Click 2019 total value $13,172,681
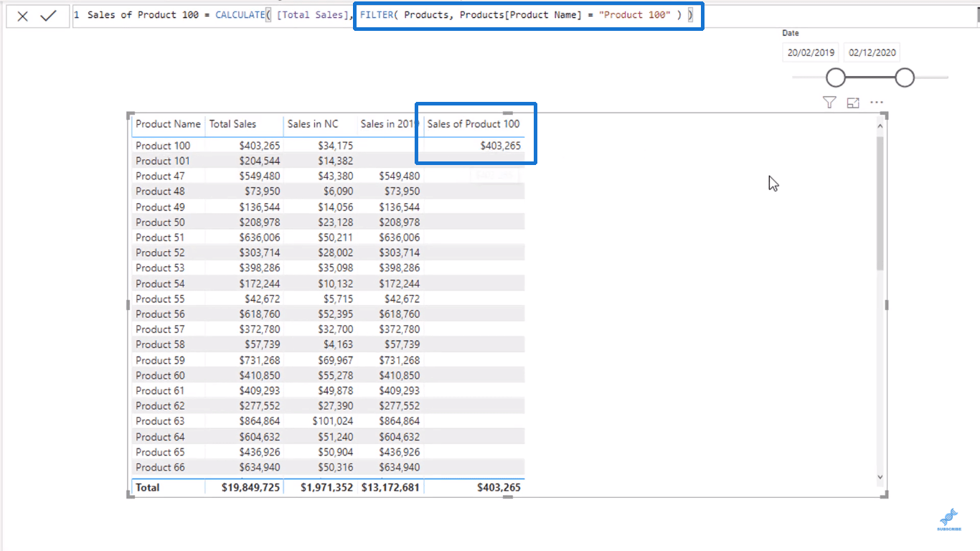This screenshot has width=980, height=551. [390, 487]
